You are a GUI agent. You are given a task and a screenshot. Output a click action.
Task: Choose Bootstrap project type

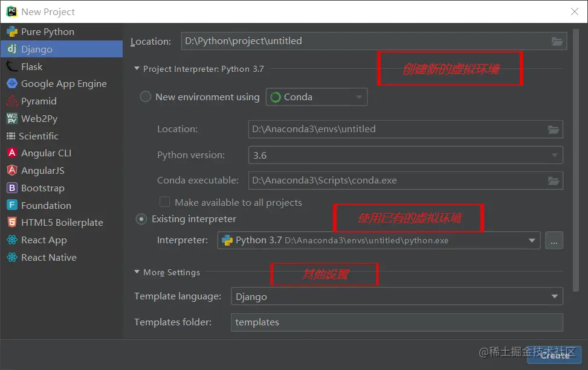point(62,188)
